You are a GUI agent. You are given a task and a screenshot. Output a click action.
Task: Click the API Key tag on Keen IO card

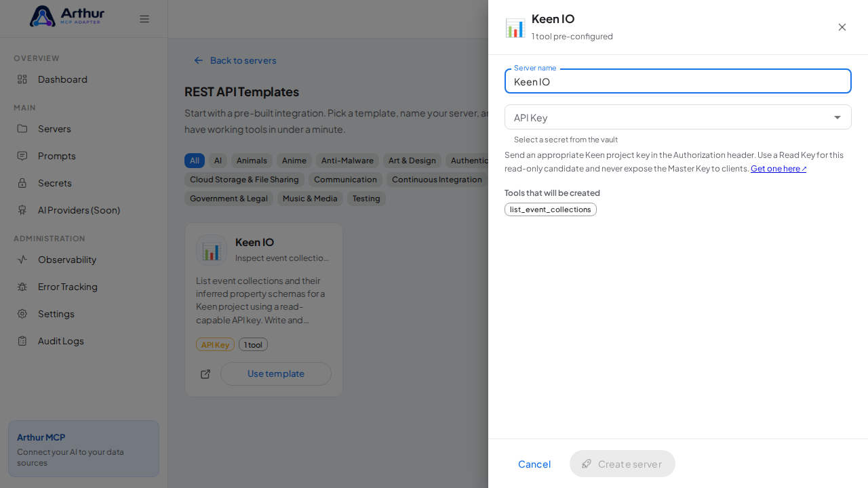[215, 344]
